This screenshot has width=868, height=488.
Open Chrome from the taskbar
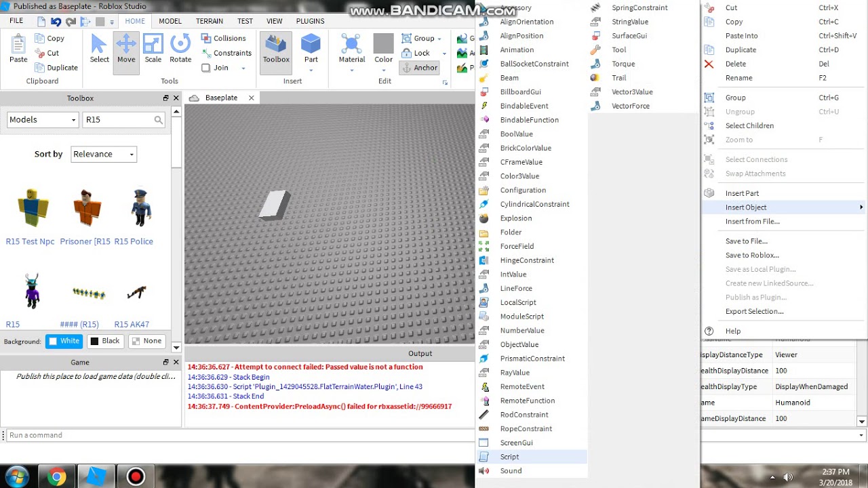click(58, 476)
